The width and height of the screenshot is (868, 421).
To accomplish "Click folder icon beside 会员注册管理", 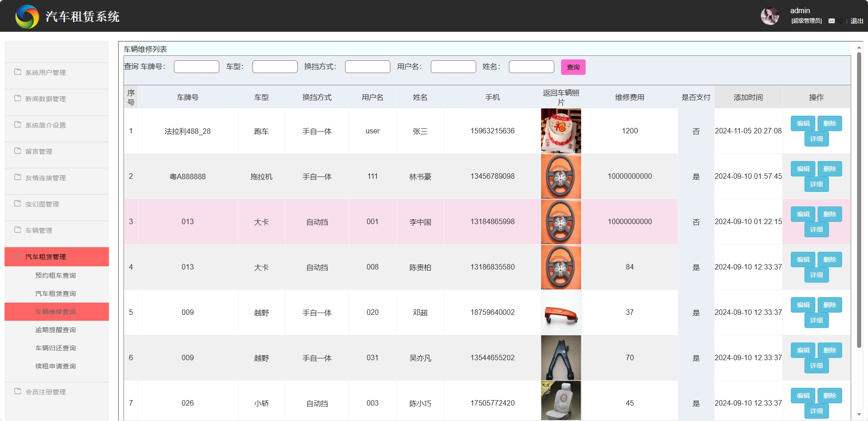I will tap(18, 392).
